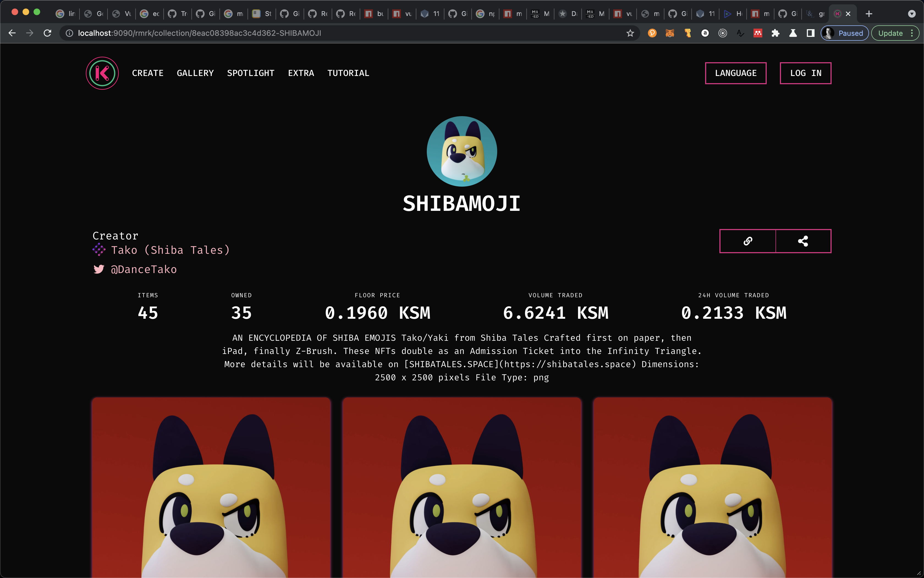Reload the page with the refresh icon

(x=47, y=33)
